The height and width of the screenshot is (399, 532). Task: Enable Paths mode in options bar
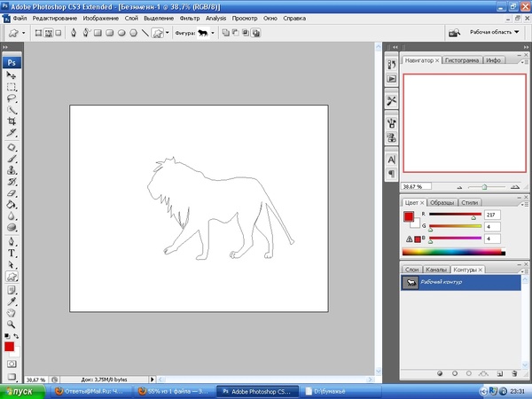coord(49,33)
